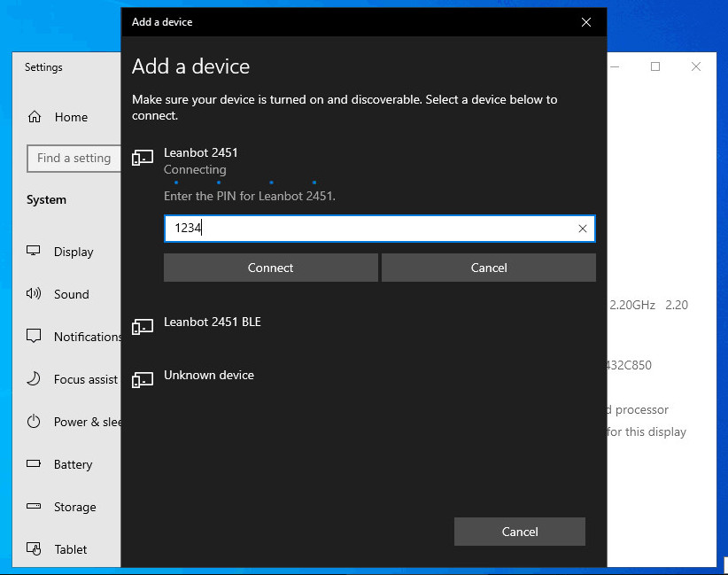Click the Display monitor icon

point(34,251)
